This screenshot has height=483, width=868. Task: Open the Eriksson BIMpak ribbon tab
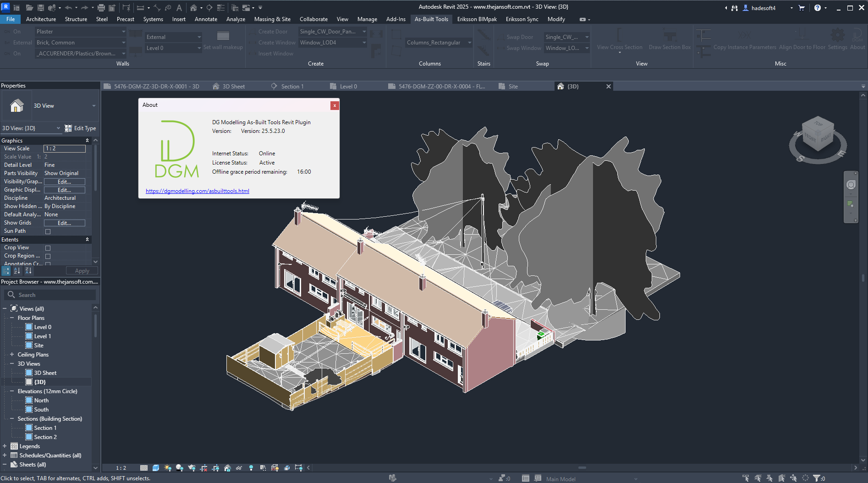(477, 19)
